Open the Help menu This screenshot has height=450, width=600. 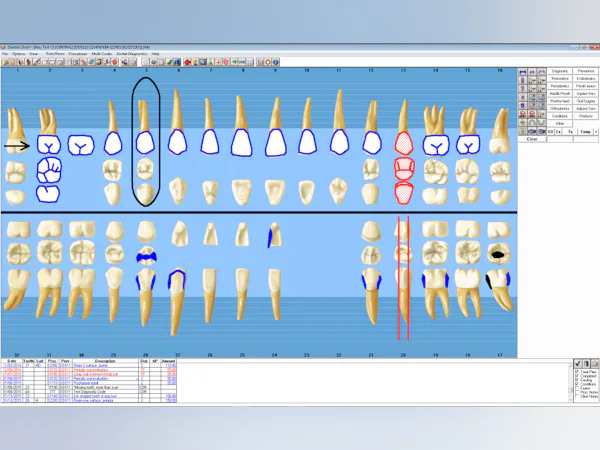[155, 54]
